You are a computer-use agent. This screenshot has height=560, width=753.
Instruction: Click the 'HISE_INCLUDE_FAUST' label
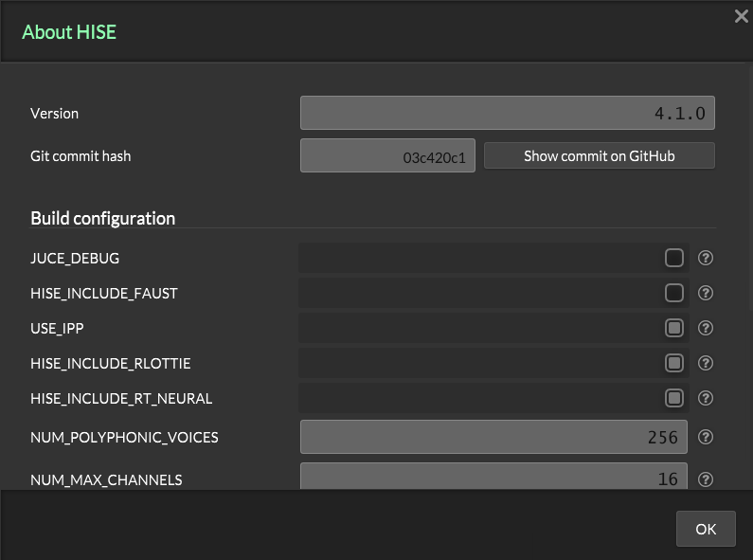(104, 294)
